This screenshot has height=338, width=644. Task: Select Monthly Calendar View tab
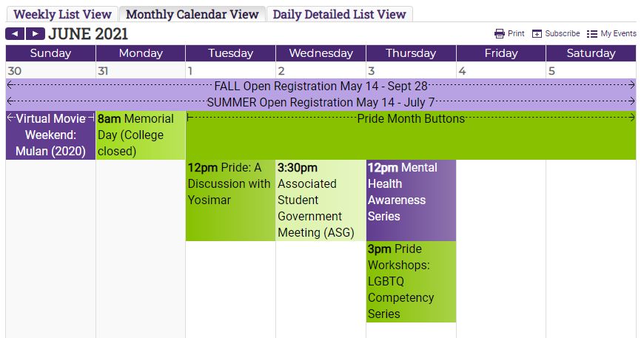click(x=192, y=14)
